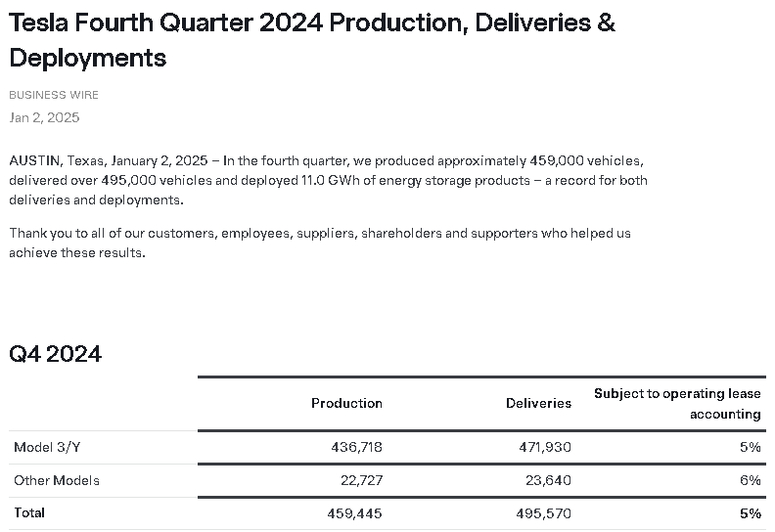Click the paragraph starting 'AUSTIN, Texas'
Viewport: 775px width, 532px height.
pos(328,180)
